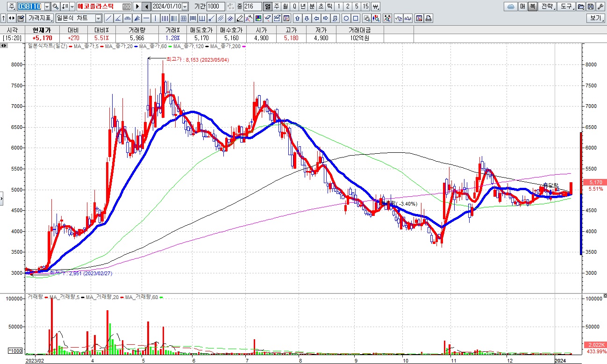607x364 pixels.
Task: Click the period count field 1000
Action: [215, 7]
